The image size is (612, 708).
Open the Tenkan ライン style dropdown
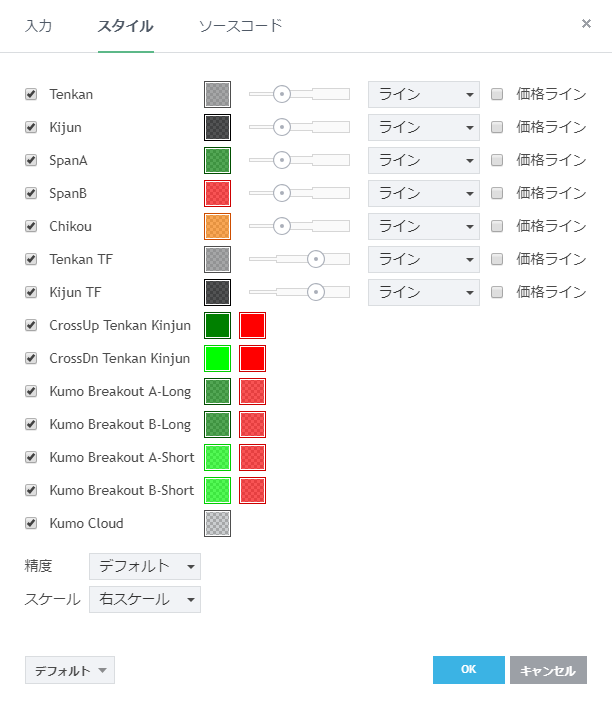[x=424, y=95]
